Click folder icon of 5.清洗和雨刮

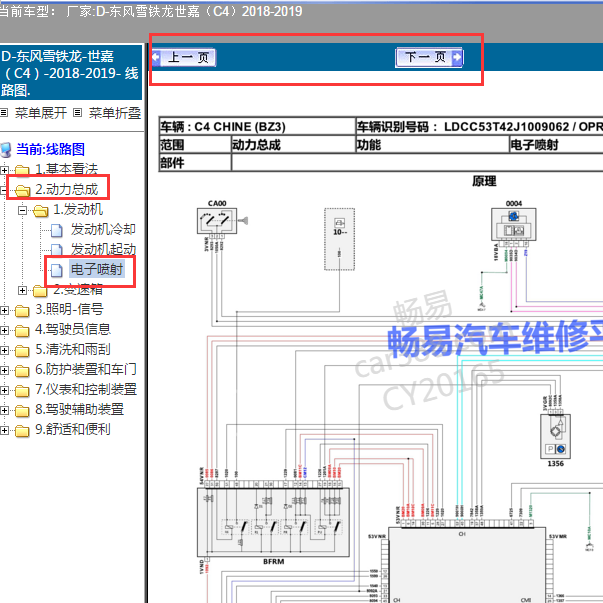(22, 350)
